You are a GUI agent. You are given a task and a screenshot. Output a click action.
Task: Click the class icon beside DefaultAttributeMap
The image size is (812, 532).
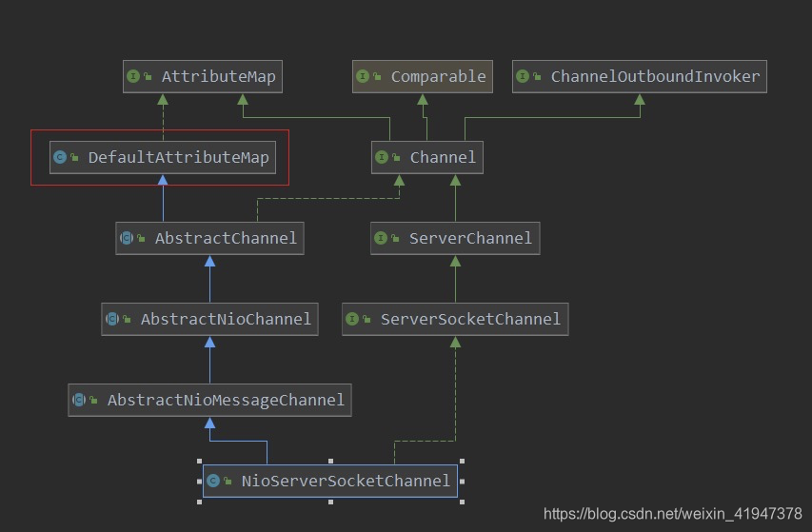click(60, 157)
